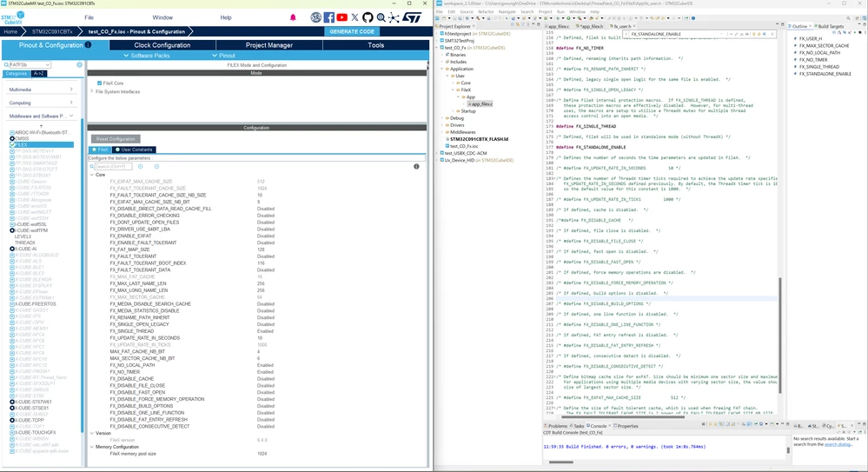The image size is (868, 472).
Task: Open the Software Packs dropdown
Action: [x=147, y=56]
